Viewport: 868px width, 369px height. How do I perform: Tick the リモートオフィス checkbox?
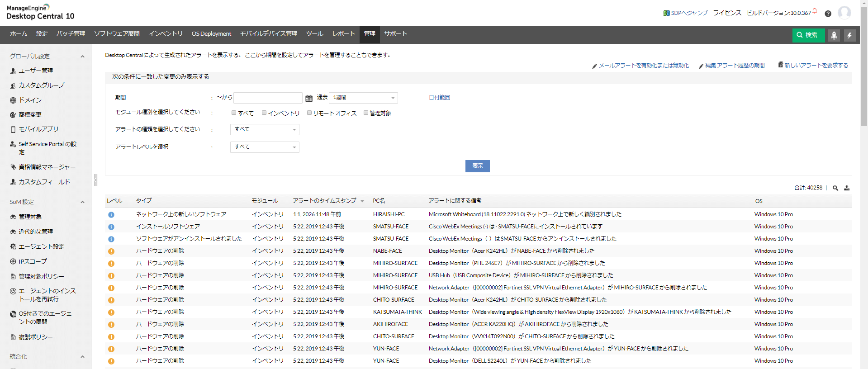point(309,113)
